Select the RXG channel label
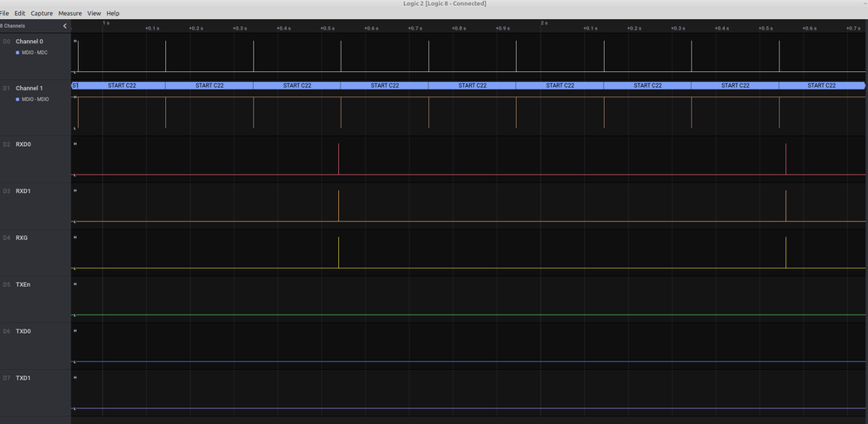The height and width of the screenshot is (424, 868). click(x=22, y=237)
